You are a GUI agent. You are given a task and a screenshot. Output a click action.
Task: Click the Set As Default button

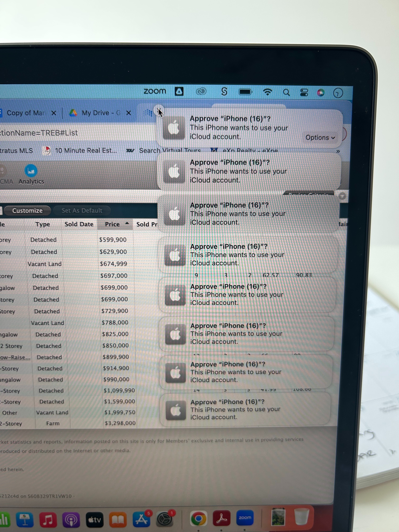(82, 210)
